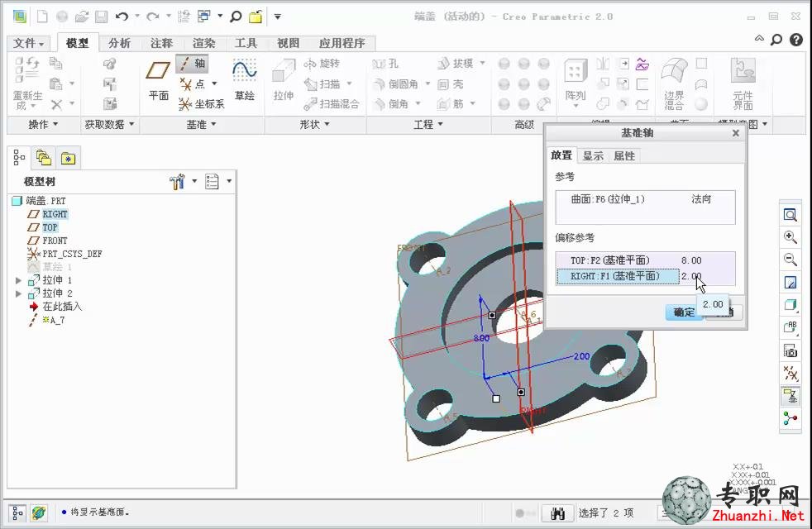Select the Axis (轴) datum tool
The width and height of the screenshot is (812, 529).
193,64
